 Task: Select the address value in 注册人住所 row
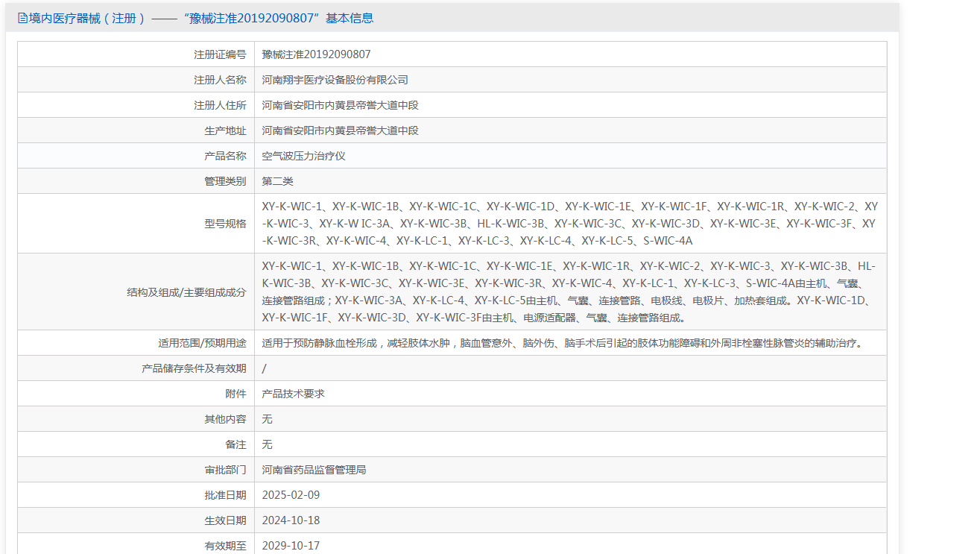point(341,105)
